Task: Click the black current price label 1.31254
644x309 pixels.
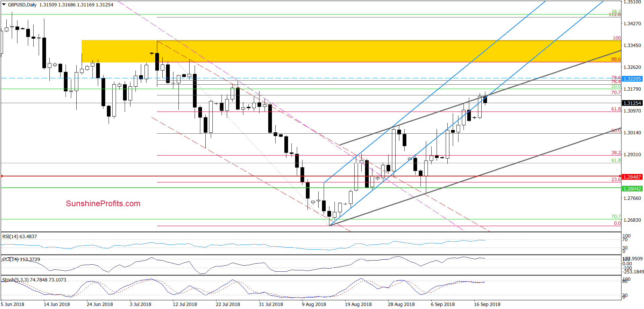Action: [632, 103]
